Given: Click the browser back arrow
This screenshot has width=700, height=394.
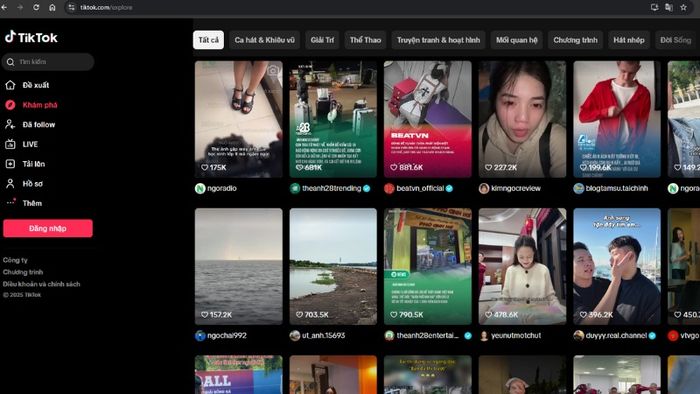Looking at the screenshot, I should coord(4,7).
